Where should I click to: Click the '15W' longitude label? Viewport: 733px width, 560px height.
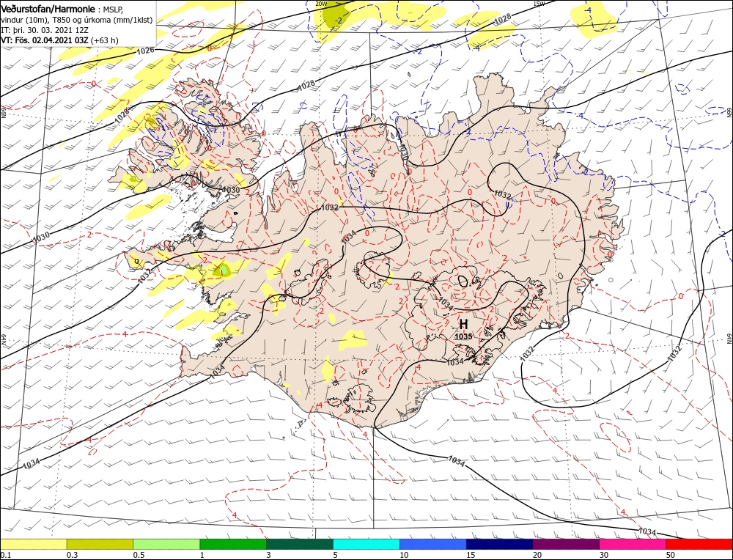click(x=539, y=4)
